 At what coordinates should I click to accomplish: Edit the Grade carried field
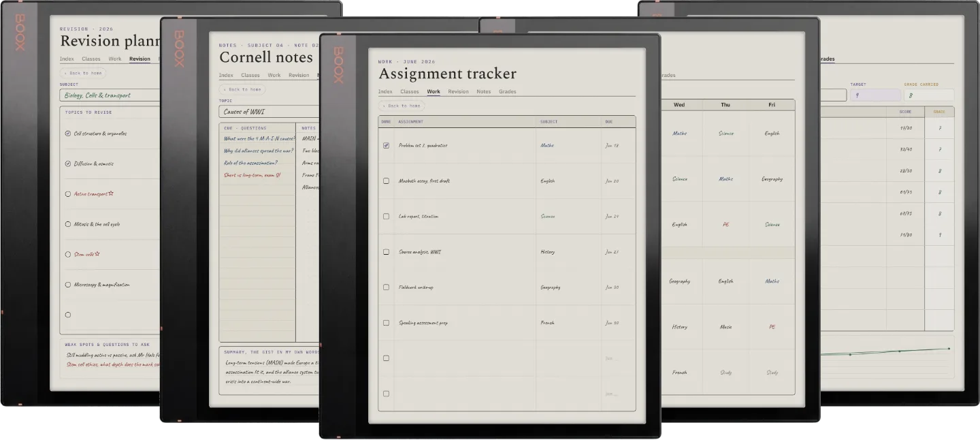point(929,95)
